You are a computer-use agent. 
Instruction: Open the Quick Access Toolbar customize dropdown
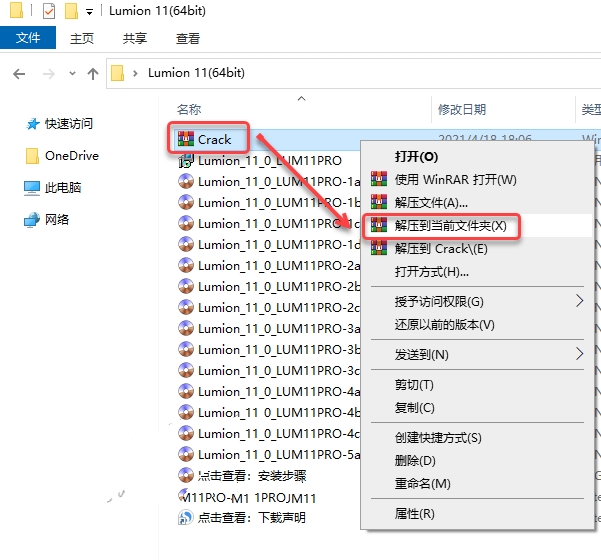pyautogui.click(x=89, y=12)
